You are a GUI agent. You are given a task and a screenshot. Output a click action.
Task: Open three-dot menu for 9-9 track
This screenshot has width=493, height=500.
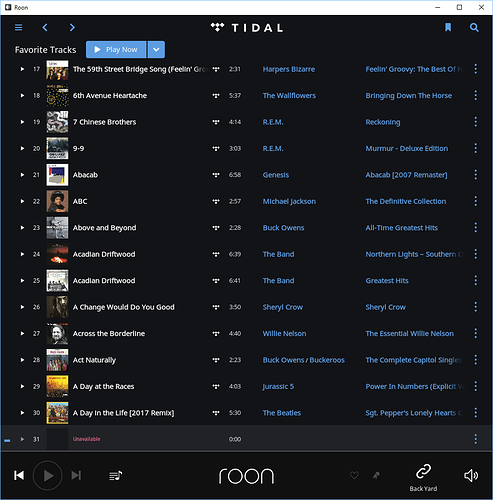pos(476,148)
